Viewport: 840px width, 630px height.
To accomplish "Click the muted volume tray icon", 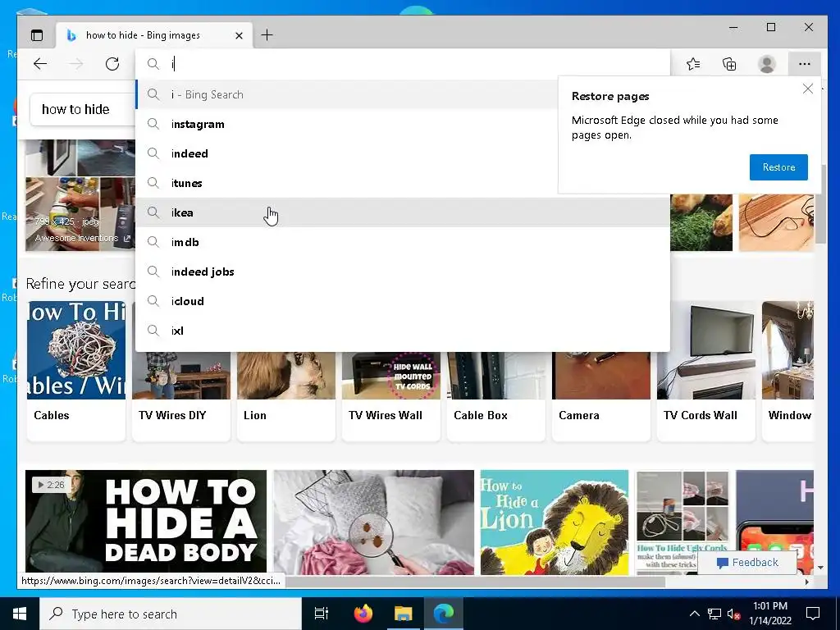I will 734,614.
